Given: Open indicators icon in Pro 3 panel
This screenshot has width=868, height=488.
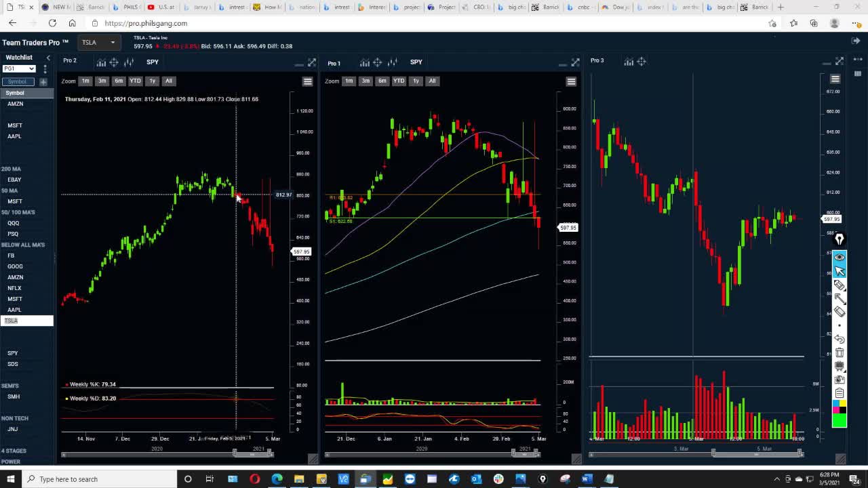Looking at the screenshot, I should [x=629, y=62].
